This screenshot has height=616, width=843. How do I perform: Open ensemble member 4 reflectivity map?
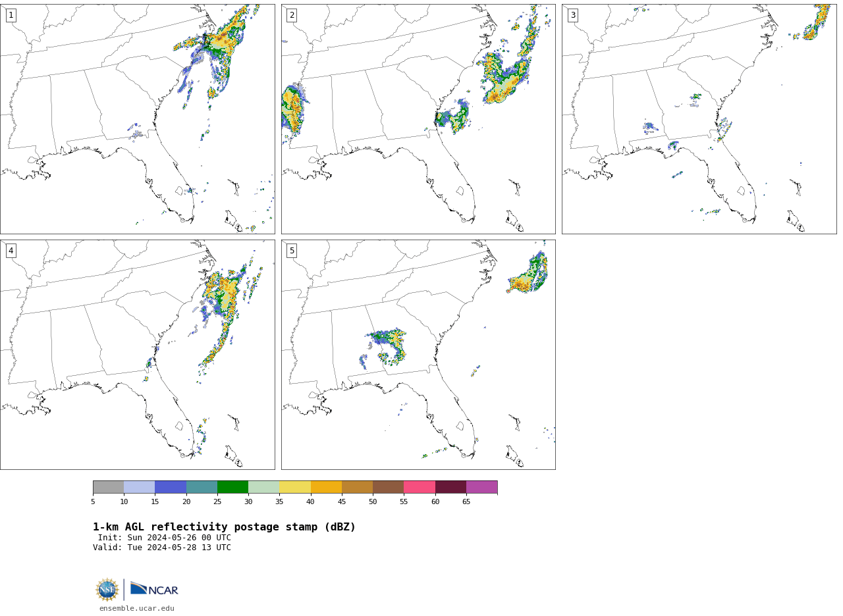[137, 355]
